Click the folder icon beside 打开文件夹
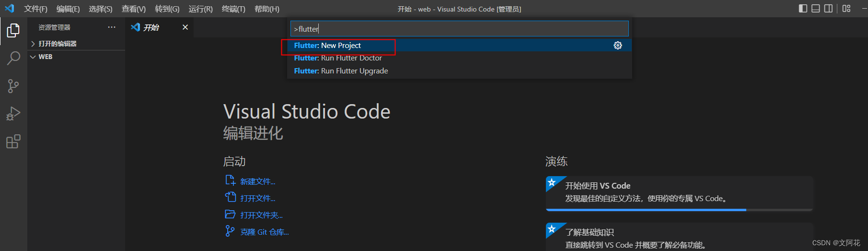The image size is (868, 251). pos(231,214)
